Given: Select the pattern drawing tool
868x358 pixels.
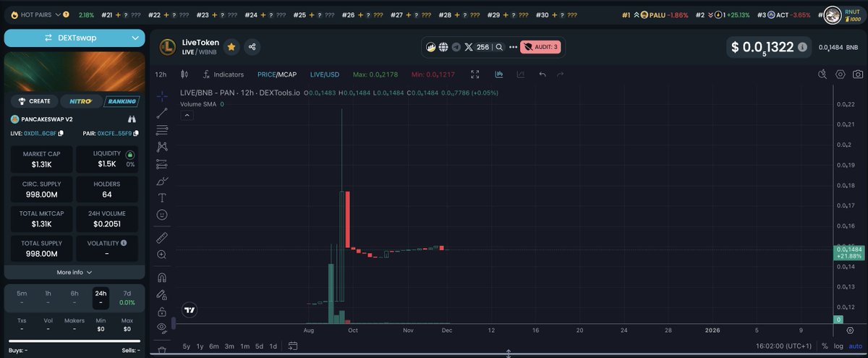Looking at the screenshot, I should pos(162,147).
